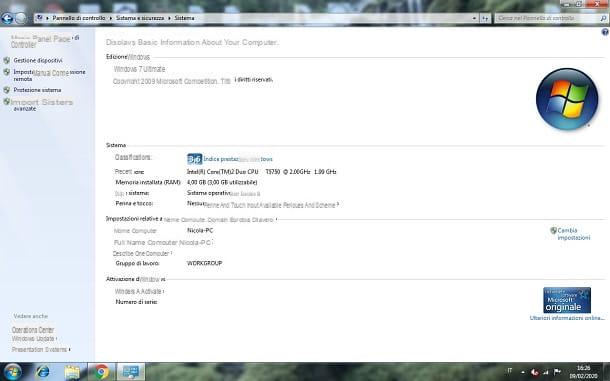
Task: Open Protezione sistema in the sidebar
Action: point(37,90)
